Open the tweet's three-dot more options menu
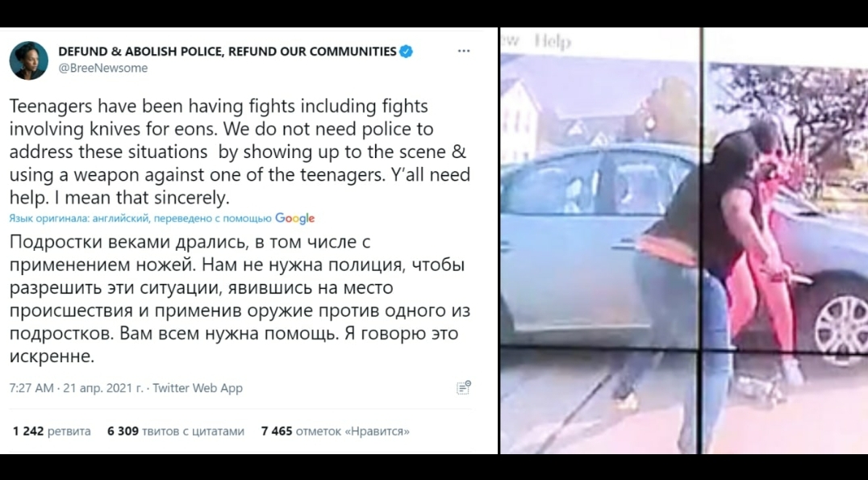This screenshot has width=868, height=480. [x=463, y=52]
